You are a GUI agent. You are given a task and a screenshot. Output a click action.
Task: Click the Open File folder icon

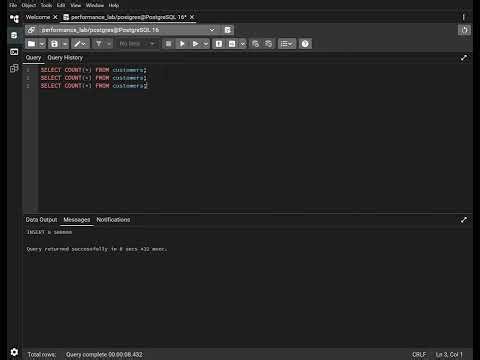tap(32, 44)
